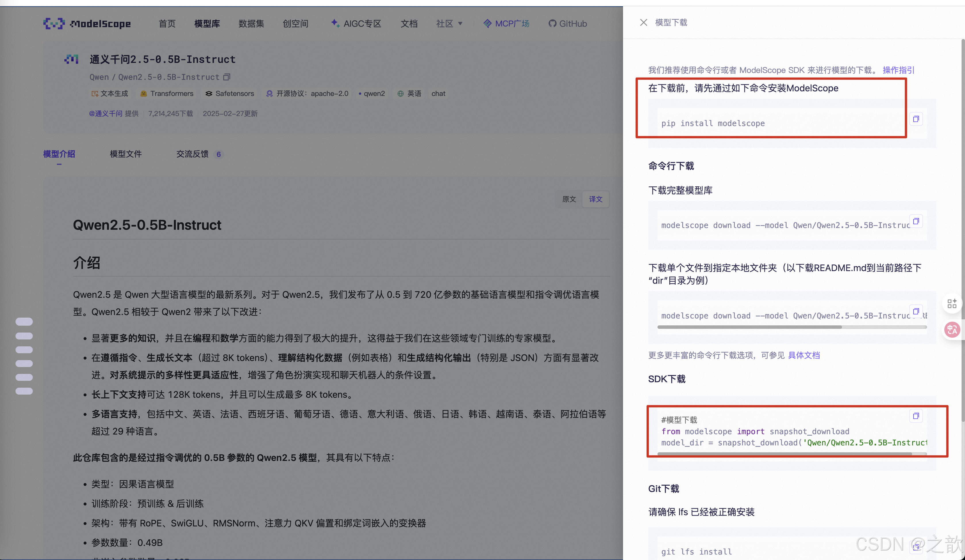Open 文档 in the top navigation

(x=409, y=24)
